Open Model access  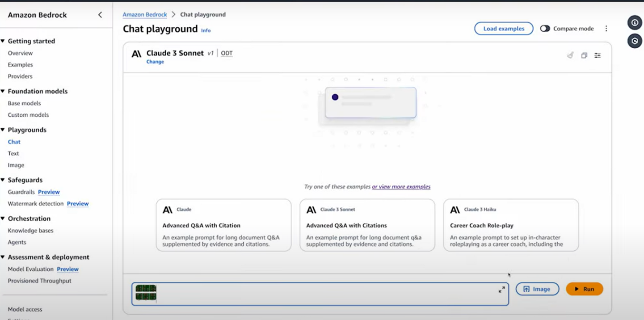click(25, 309)
